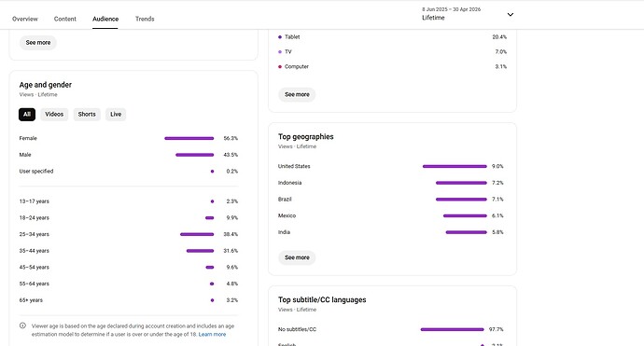The image size is (644, 346).
Task: Select the Audience tab
Action: tap(105, 19)
